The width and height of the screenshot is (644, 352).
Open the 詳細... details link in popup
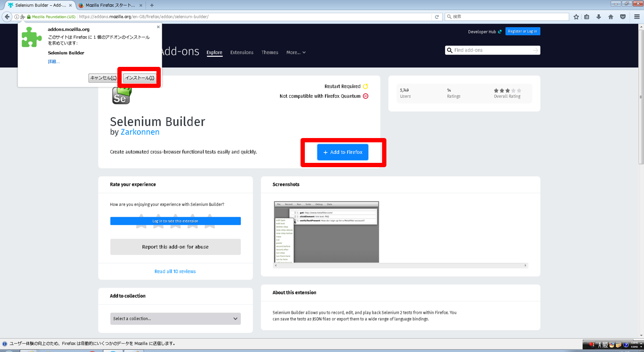[x=54, y=62]
